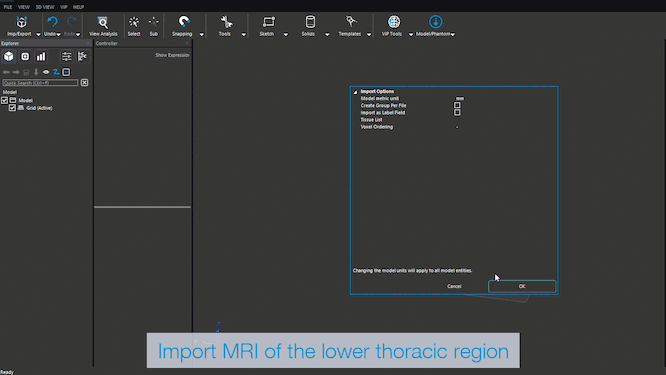Screen dimensions: 666x375
Task: Enable the Create Group Per File checkbox
Action: [x=457, y=105]
